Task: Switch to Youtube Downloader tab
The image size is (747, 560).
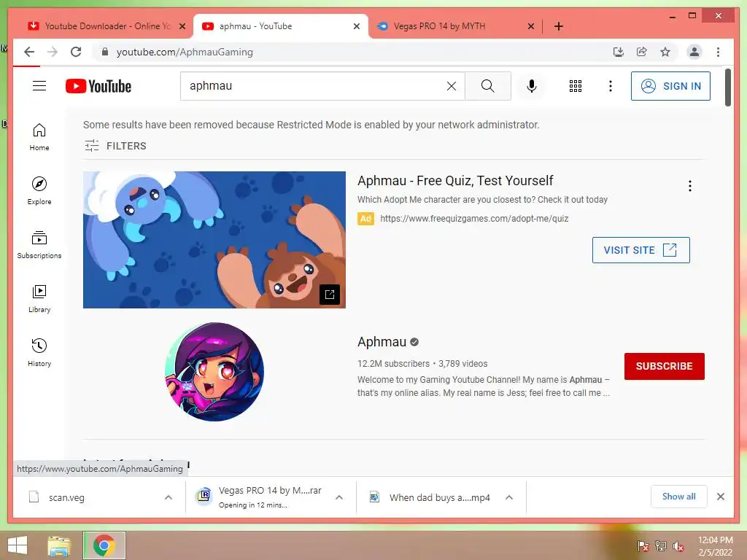Action: (107, 26)
